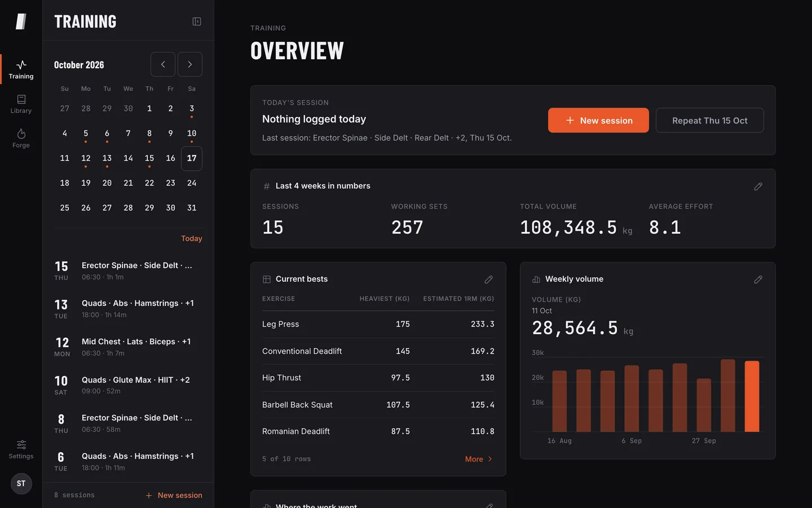Click the highlighted latest weekly volume bar

pyautogui.click(x=752, y=396)
